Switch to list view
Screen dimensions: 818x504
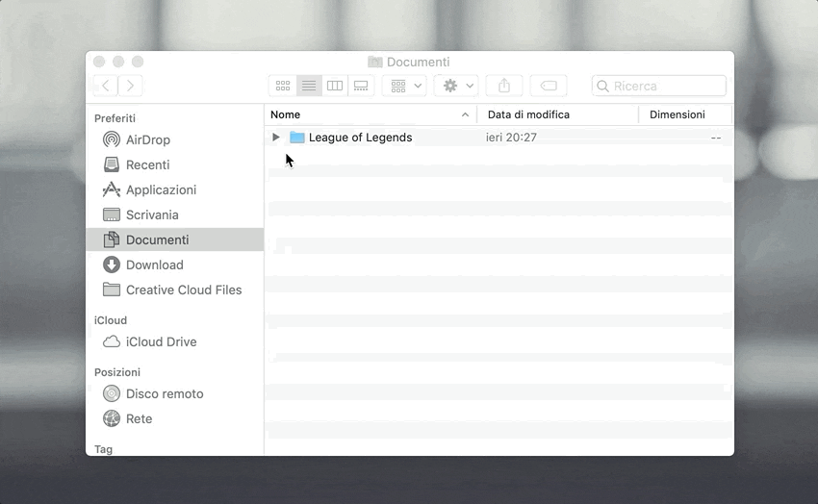pyautogui.click(x=309, y=86)
